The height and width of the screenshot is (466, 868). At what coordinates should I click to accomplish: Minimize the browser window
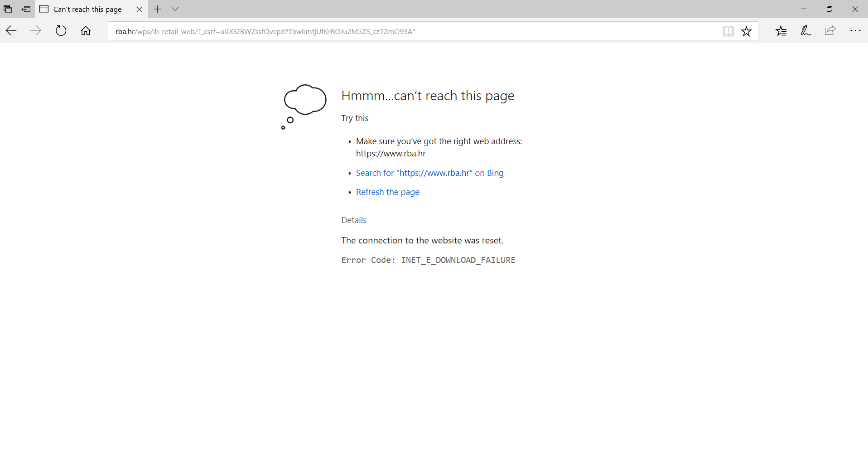click(804, 9)
